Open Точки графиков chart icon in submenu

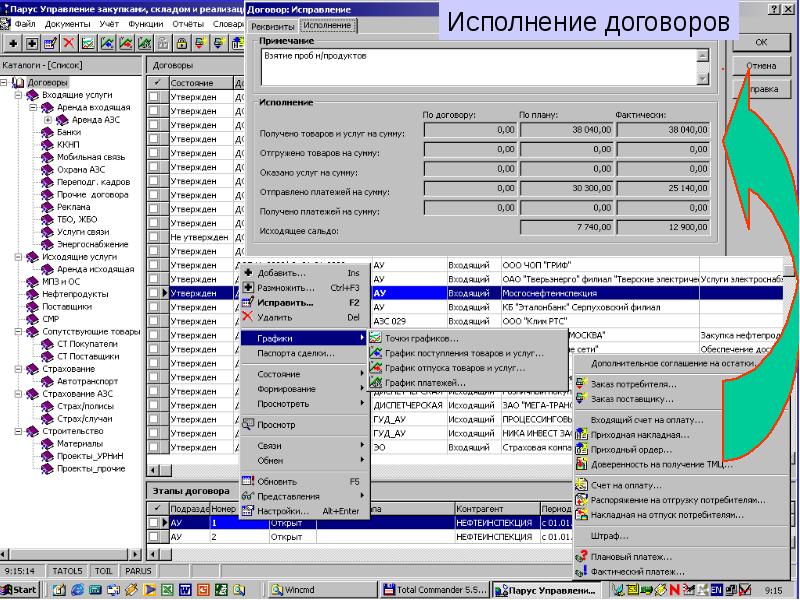click(375, 339)
